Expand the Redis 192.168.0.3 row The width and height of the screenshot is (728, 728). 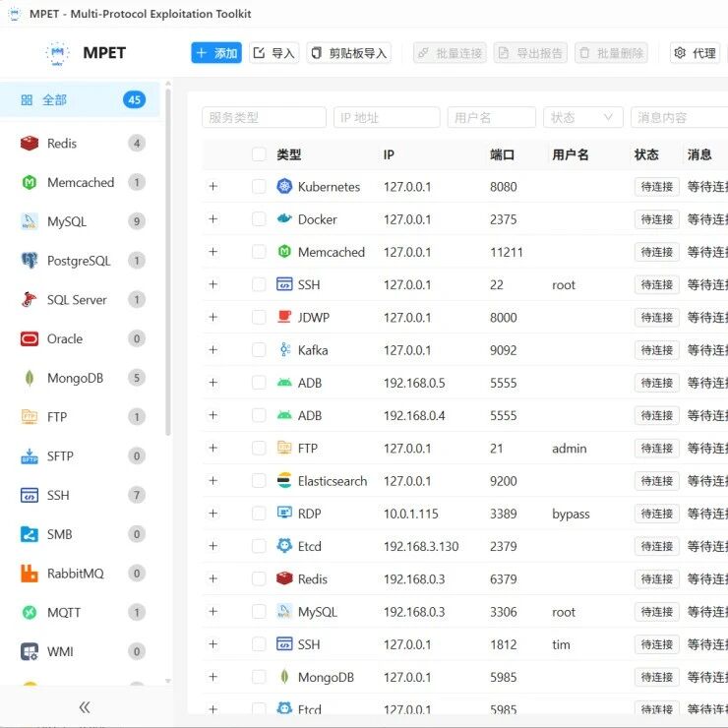(213, 578)
